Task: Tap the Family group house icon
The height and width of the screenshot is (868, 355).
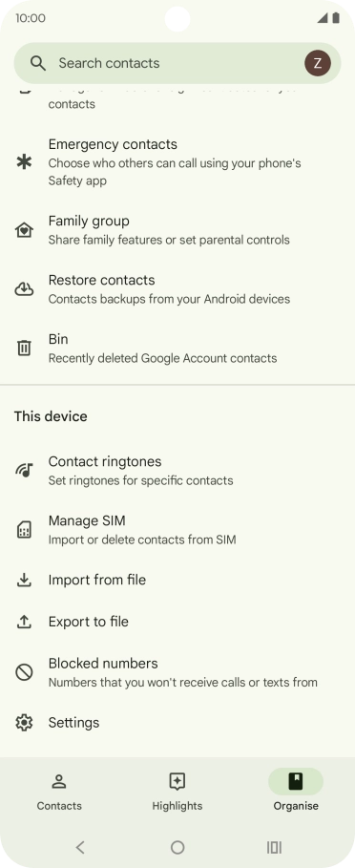Action: click(24, 230)
